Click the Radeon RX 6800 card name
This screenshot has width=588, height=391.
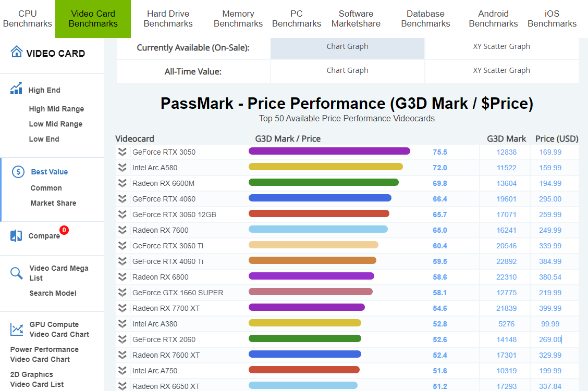pos(160,277)
